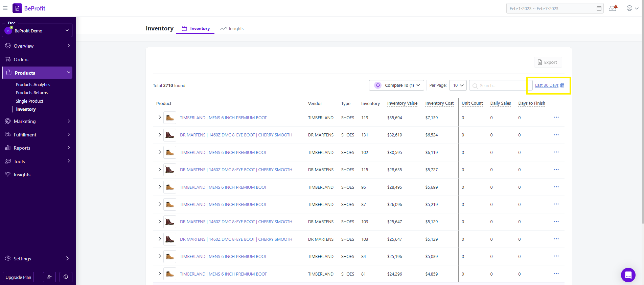The width and height of the screenshot is (644, 285).
Task: Open actions menu for $26,096 row
Action: [x=556, y=204]
